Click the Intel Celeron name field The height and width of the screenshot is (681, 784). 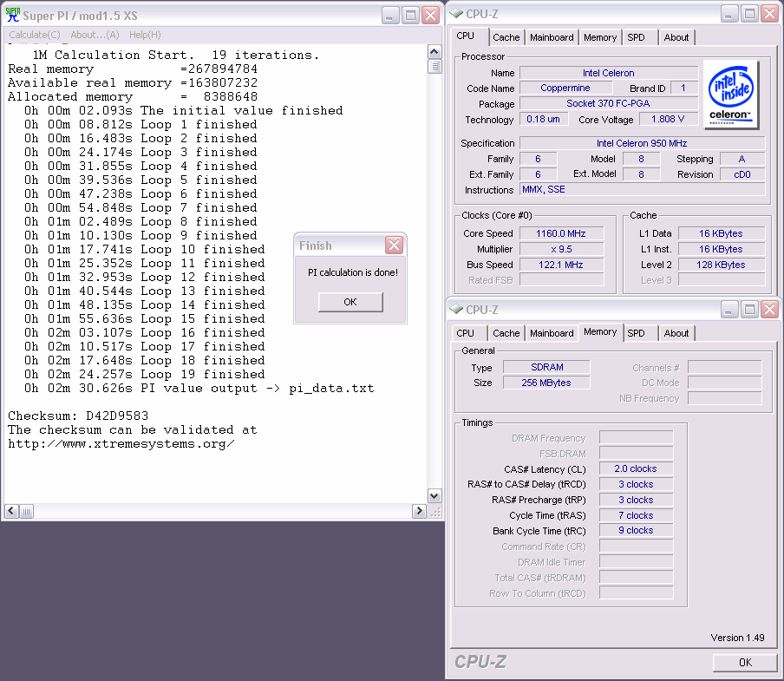click(x=609, y=73)
